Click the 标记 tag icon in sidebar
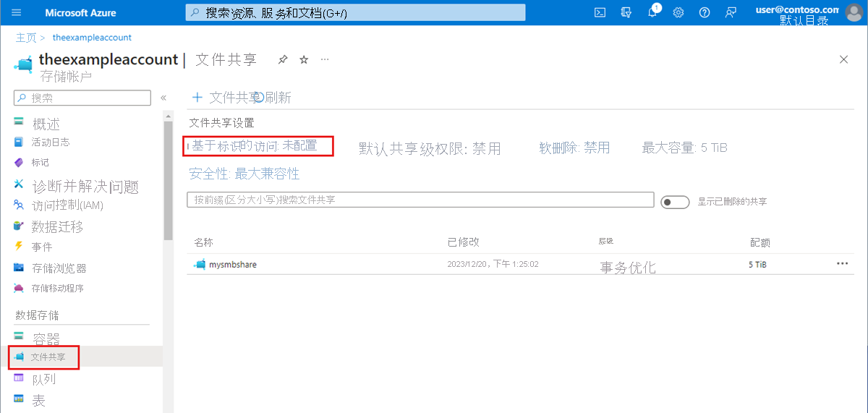This screenshot has width=868, height=413. (19, 163)
